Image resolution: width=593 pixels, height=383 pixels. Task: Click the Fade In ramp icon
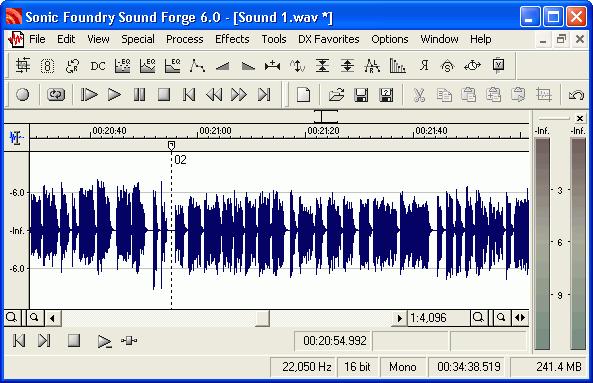223,66
